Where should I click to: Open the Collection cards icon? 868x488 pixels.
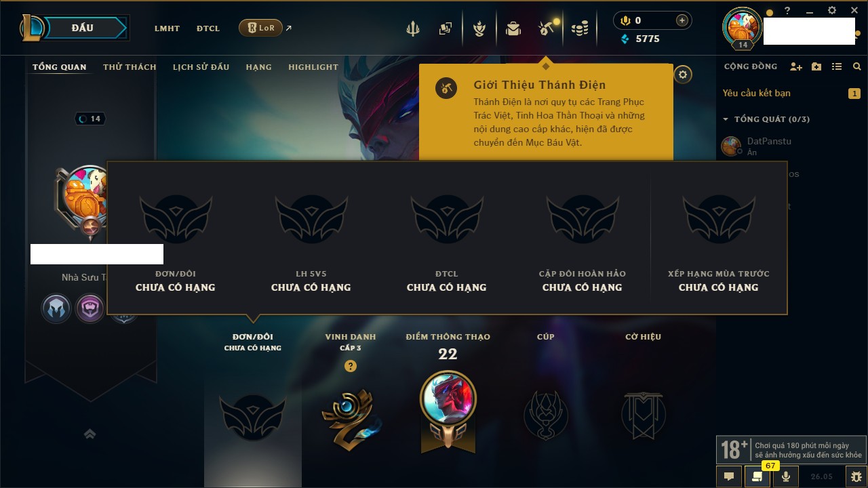tap(446, 28)
